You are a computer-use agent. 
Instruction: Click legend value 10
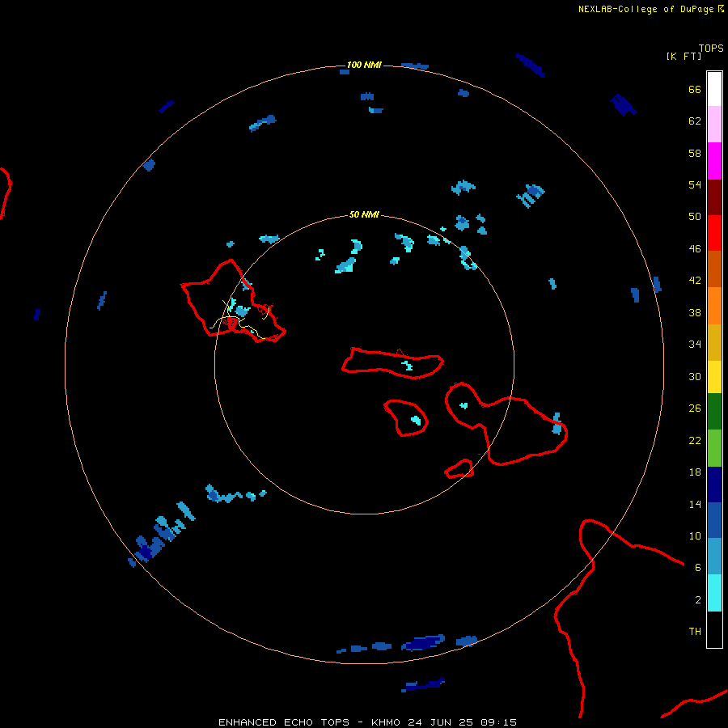click(x=695, y=535)
